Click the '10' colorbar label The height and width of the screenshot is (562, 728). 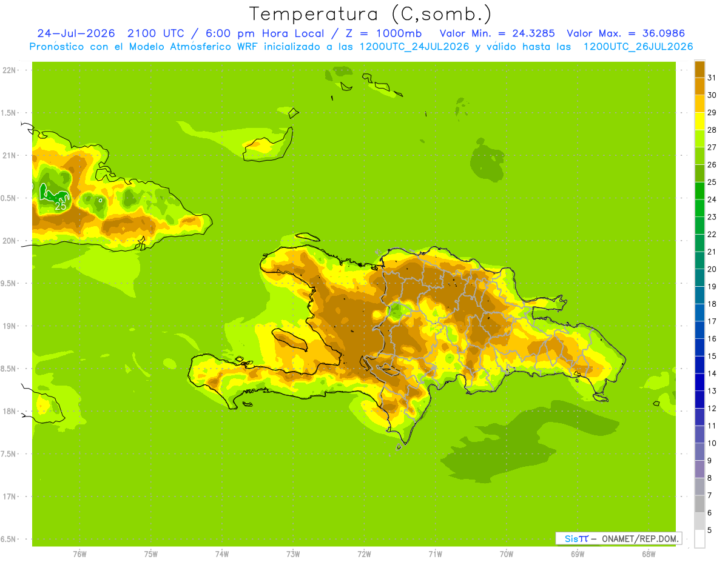tap(712, 443)
